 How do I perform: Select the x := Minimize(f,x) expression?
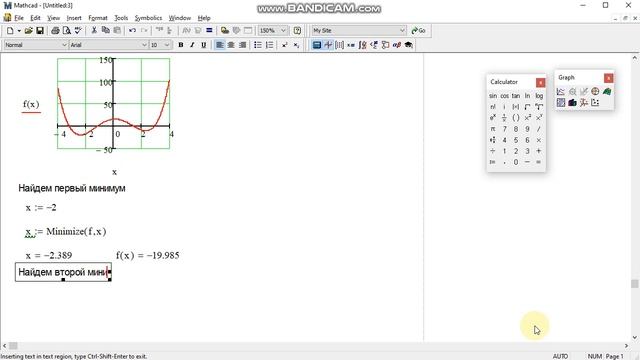(x=66, y=232)
